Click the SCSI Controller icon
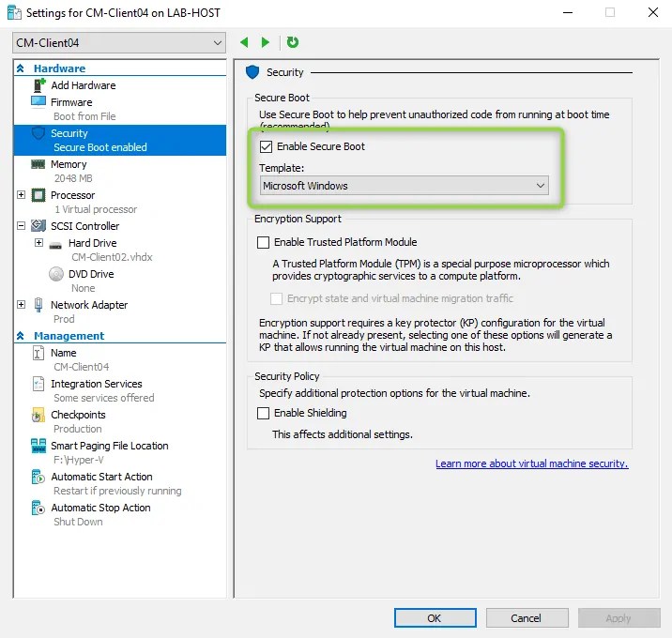 38,226
